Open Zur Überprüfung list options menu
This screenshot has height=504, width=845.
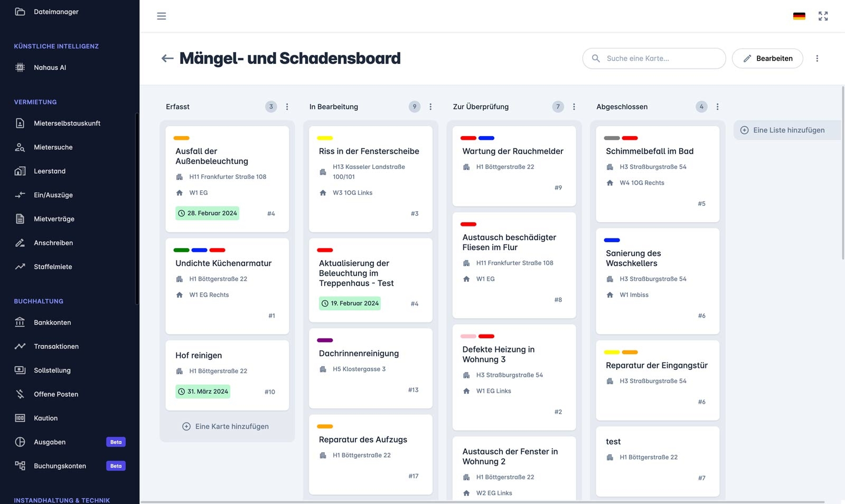pos(574,107)
